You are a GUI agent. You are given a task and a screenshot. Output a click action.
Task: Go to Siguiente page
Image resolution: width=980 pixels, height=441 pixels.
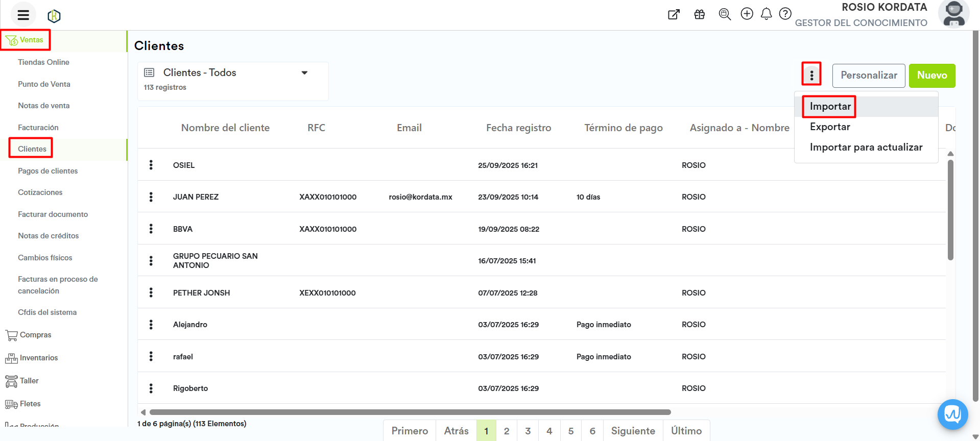tap(633, 431)
